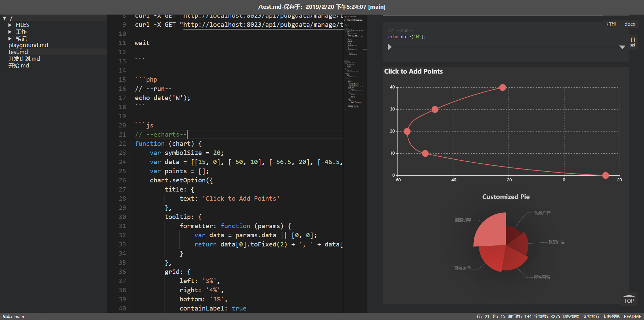Click line number 22 in gutter
The width and height of the screenshot is (644, 320).
click(x=122, y=144)
